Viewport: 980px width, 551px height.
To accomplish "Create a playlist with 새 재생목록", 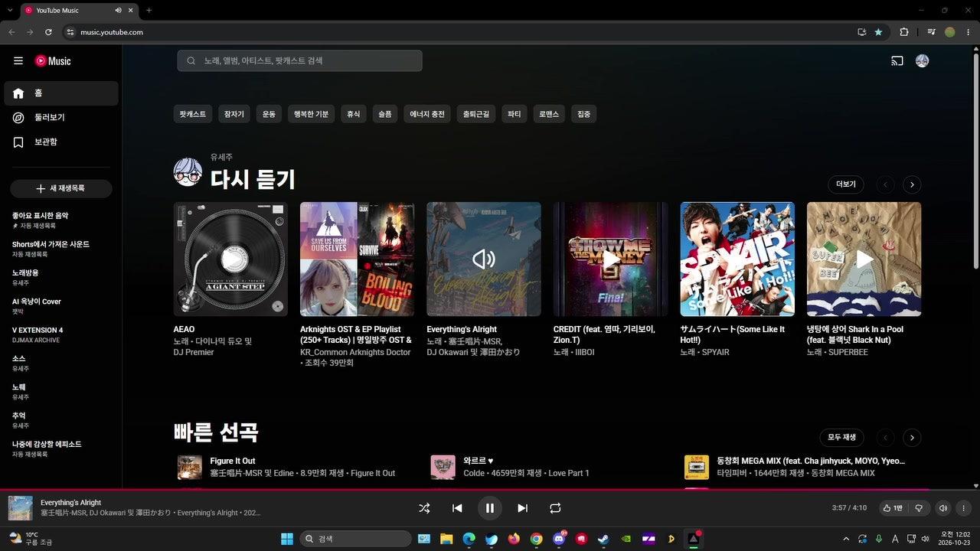I will [x=61, y=188].
